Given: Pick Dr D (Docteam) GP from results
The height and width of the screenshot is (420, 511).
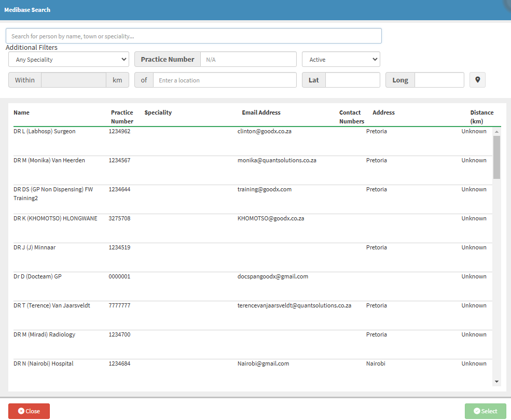Looking at the screenshot, I should [x=37, y=277].
